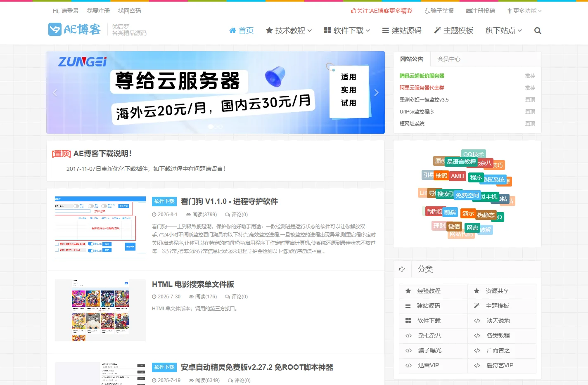Click the 程序 tag in cloud

click(476, 177)
